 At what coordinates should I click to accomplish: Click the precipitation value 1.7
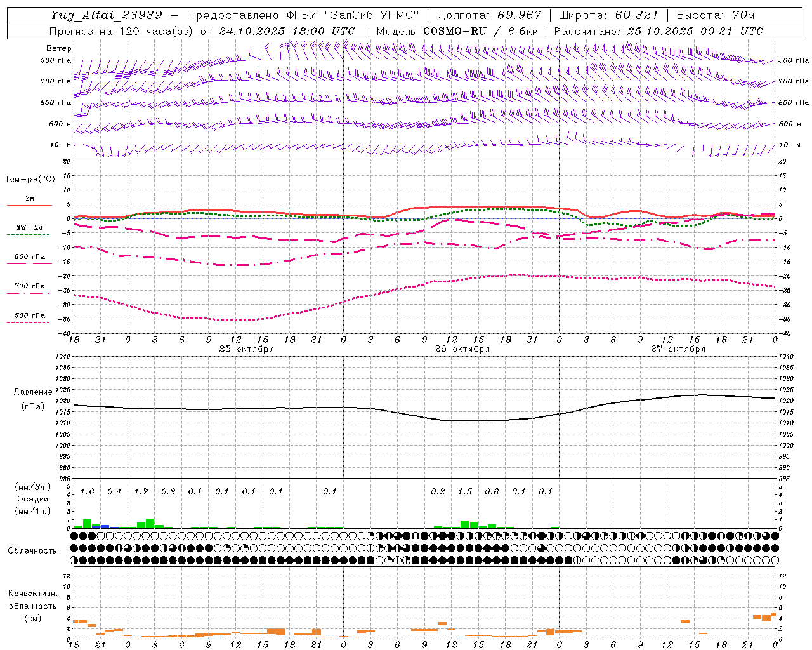click(x=141, y=492)
